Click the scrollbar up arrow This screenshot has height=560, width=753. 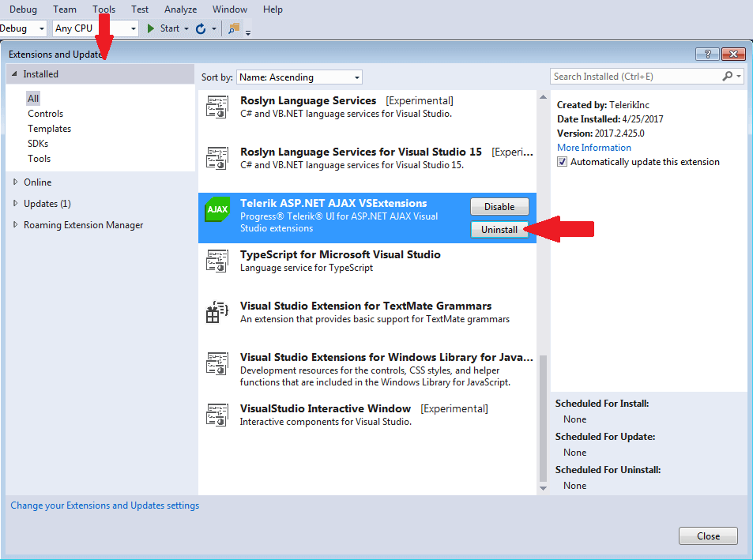click(x=543, y=97)
